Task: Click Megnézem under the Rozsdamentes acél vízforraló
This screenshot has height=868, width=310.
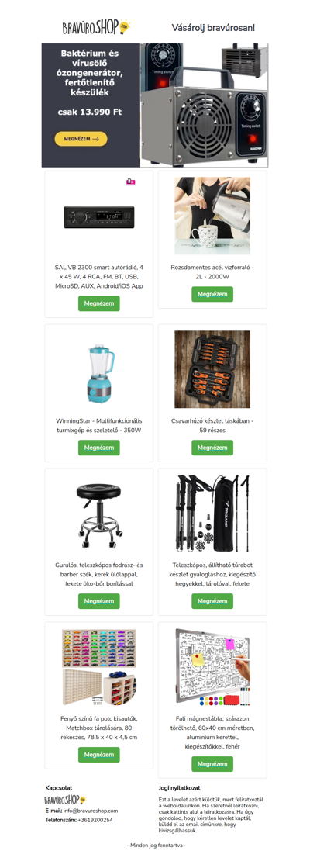Action: pyautogui.click(x=212, y=294)
